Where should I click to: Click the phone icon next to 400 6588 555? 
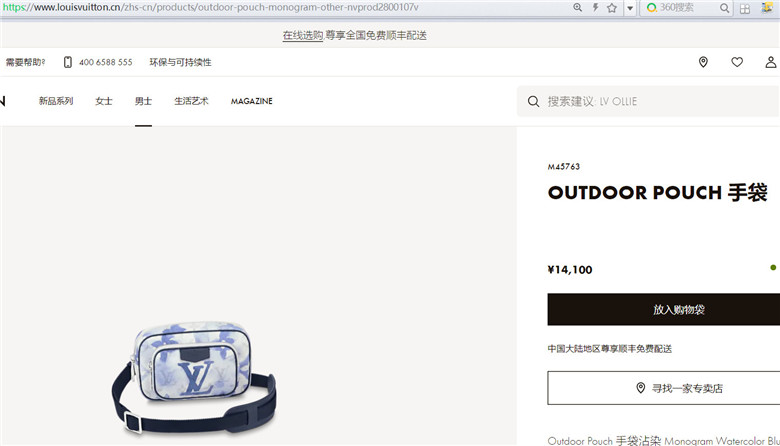click(x=68, y=62)
